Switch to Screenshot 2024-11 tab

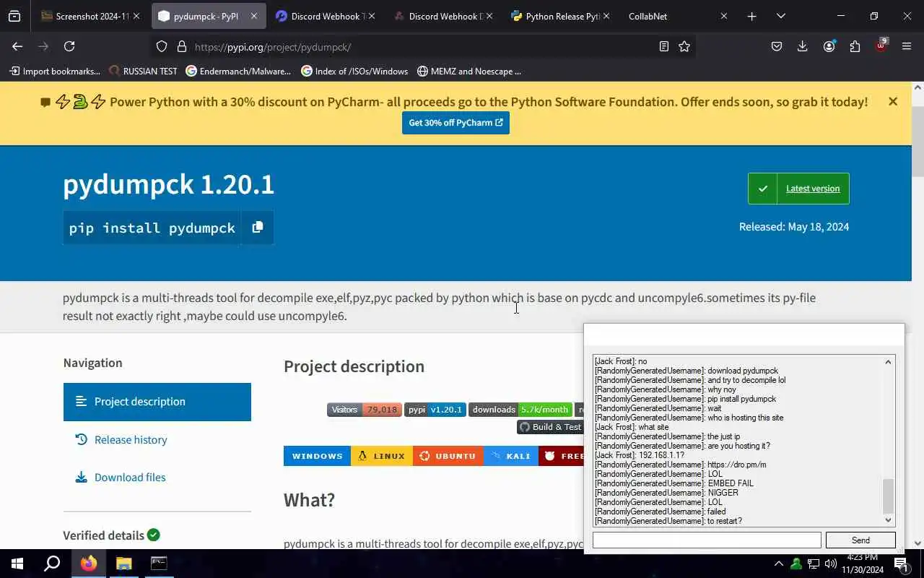pos(90,16)
